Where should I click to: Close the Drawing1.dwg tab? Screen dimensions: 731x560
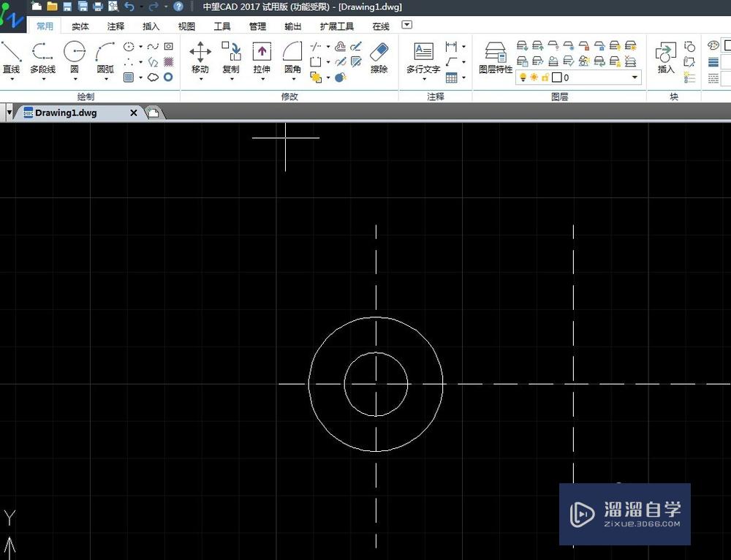[133, 113]
